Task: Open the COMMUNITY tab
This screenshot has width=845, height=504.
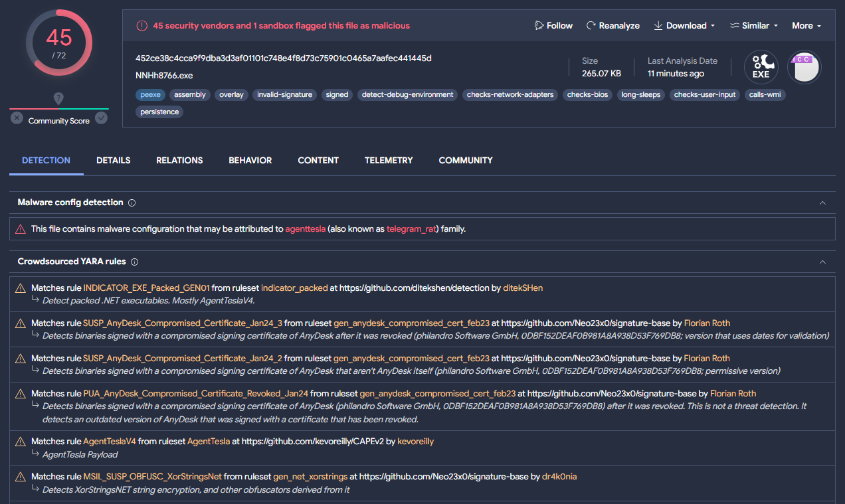Action: click(x=465, y=160)
